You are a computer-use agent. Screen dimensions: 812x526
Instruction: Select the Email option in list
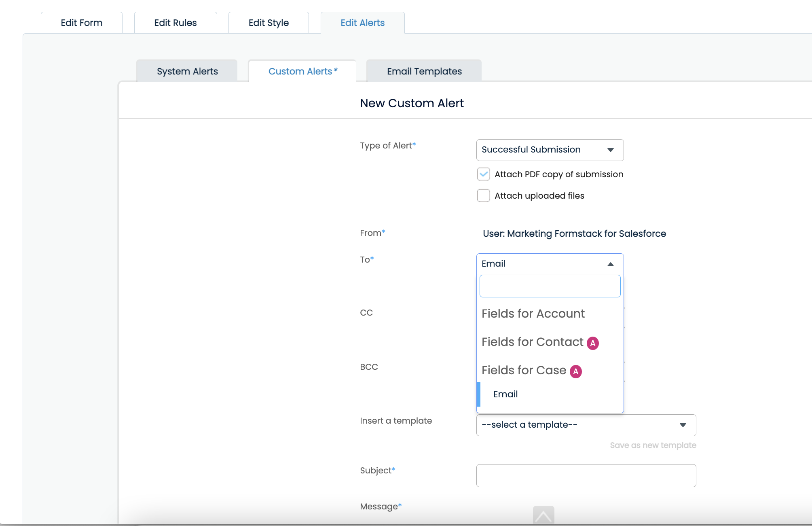[x=505, y=394]
